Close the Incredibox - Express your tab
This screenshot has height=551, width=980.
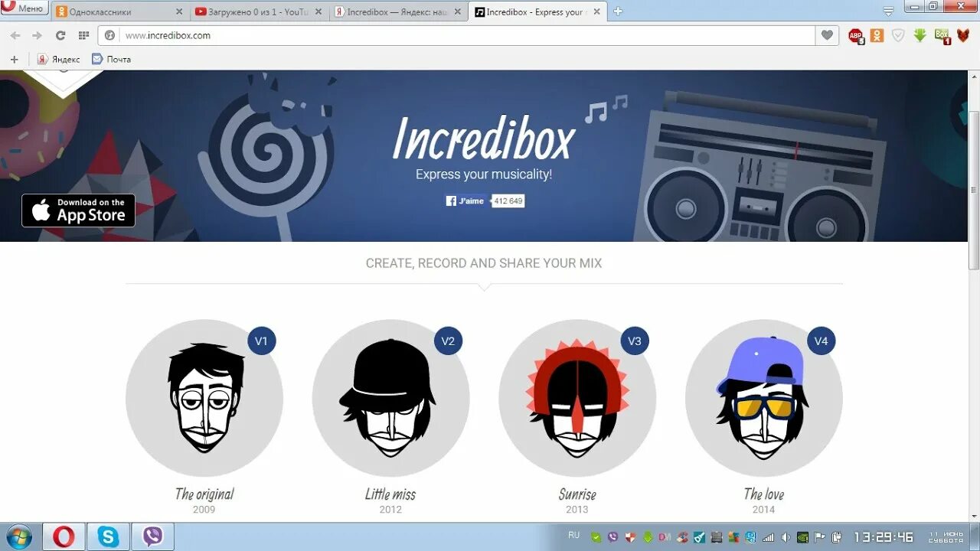point(597,11)
